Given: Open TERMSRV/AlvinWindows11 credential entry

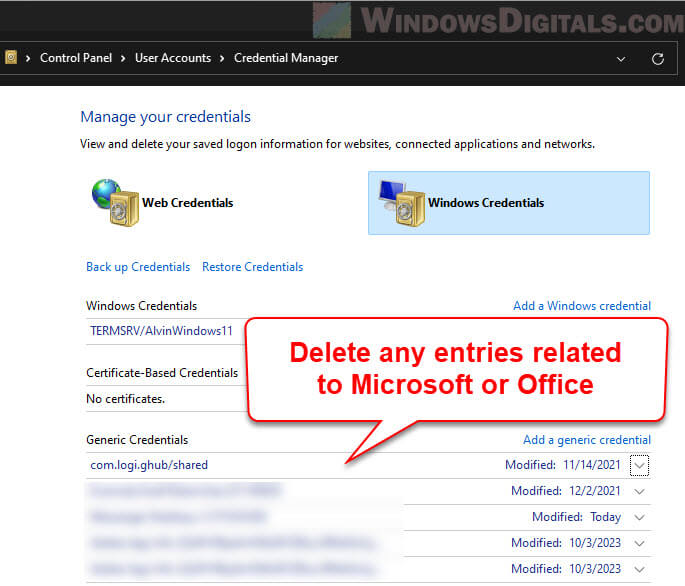Looking at the screenshot, I should 161,331.
